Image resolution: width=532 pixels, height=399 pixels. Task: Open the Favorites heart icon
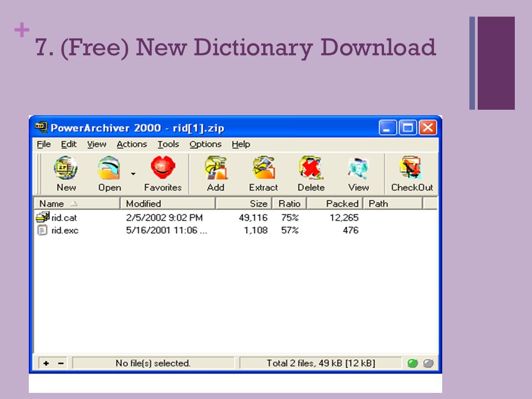coord(163,167)
